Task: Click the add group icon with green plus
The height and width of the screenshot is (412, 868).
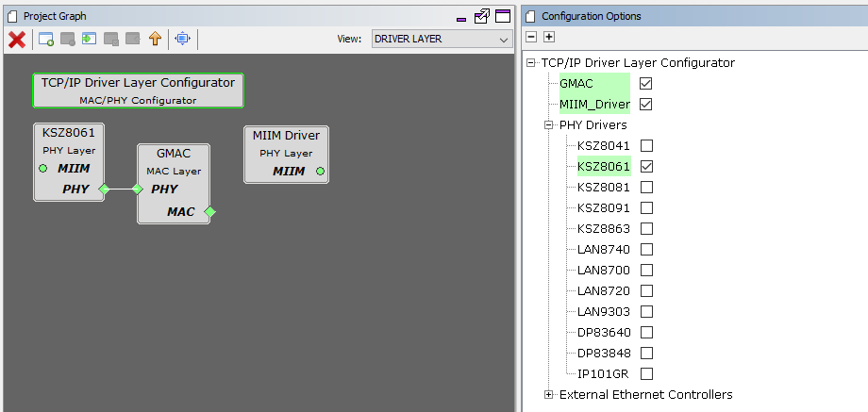Action: click(46, 40)
